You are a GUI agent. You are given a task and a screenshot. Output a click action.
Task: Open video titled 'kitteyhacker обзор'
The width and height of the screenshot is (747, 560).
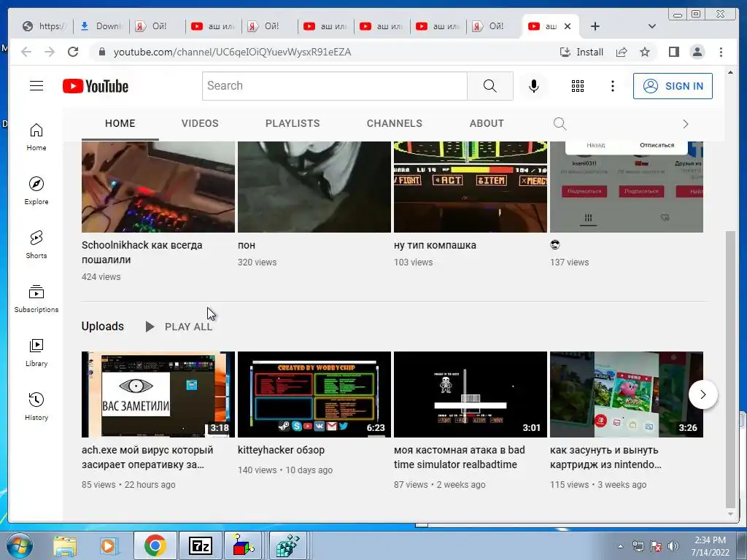[x=281, y=450]
